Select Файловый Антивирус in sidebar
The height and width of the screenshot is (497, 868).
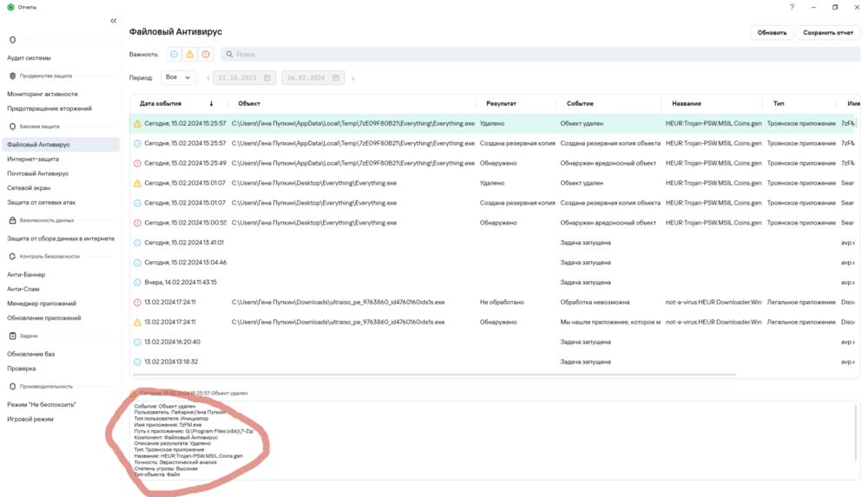click(x=60, y=145)
